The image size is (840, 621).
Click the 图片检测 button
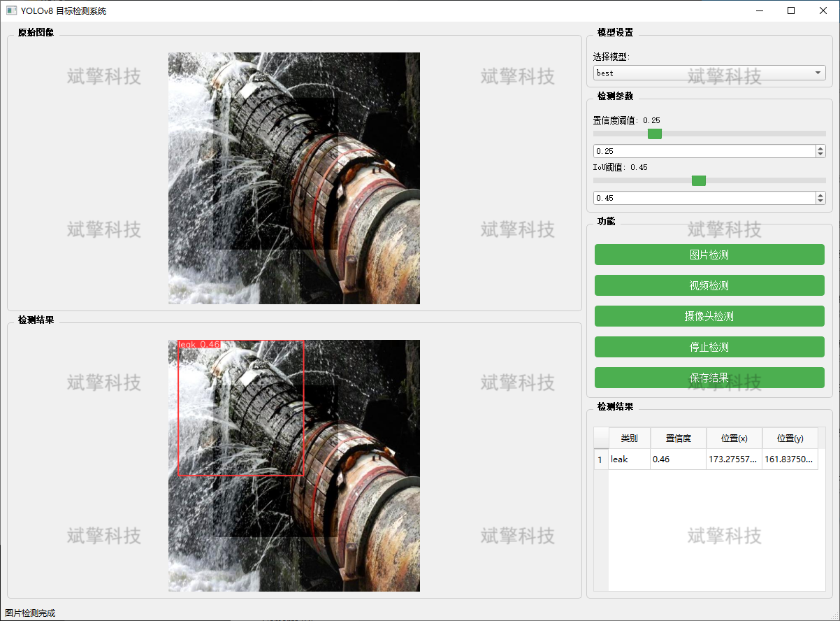pos(709,255)
